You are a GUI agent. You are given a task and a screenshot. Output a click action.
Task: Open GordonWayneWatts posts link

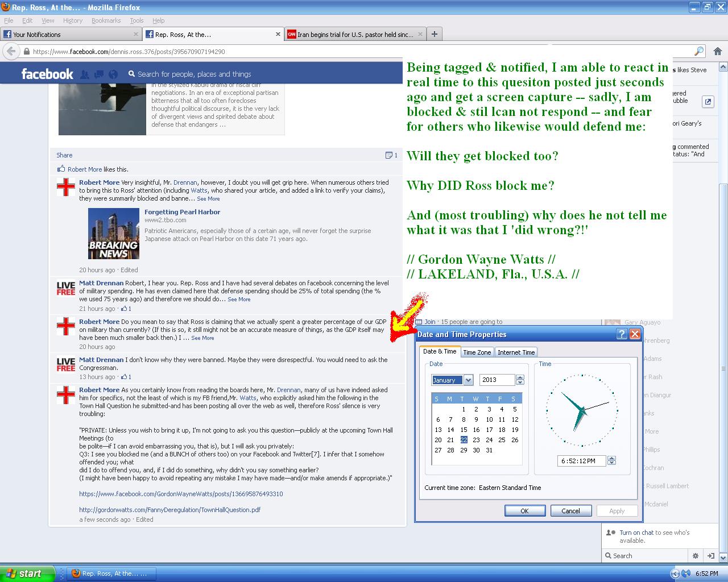181,494
